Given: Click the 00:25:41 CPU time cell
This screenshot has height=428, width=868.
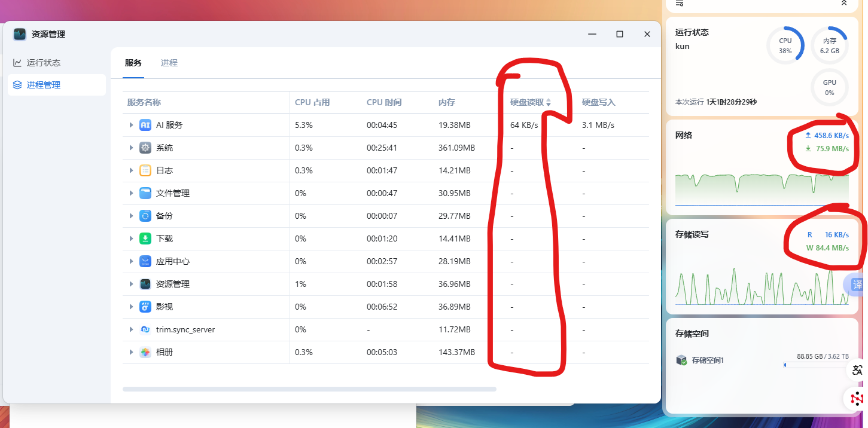Looking at the screenshot, I should [x=382, y=148].
